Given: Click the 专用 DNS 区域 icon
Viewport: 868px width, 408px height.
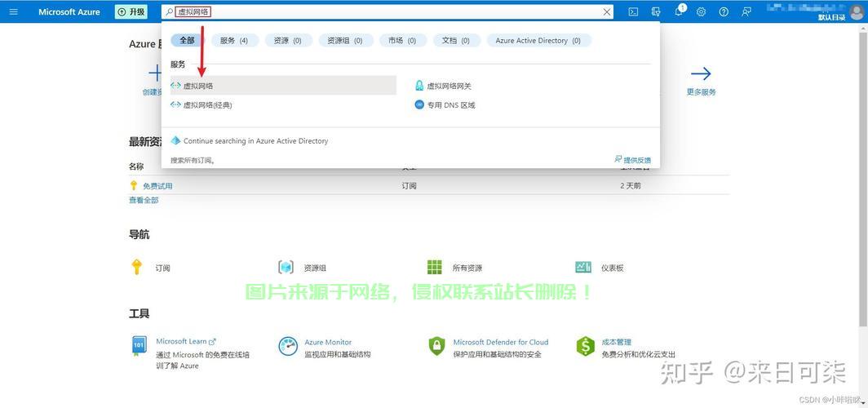Looking at the screenshot, I should pyautogui.click(x=419, y=104).
